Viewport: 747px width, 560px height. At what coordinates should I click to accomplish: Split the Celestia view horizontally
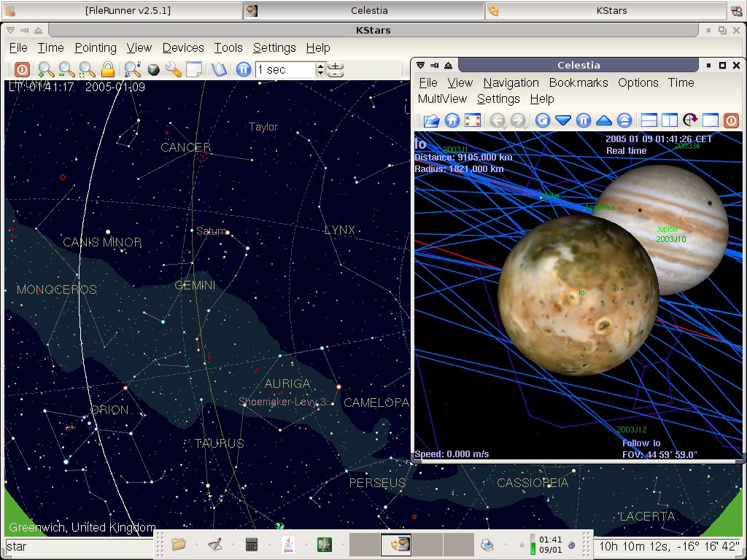pos(649,120)
